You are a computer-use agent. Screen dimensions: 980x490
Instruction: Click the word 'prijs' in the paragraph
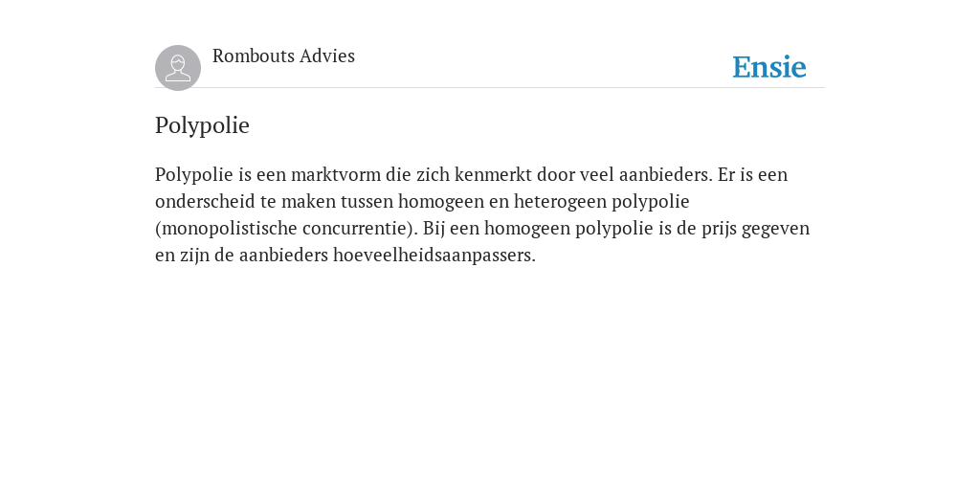(719, 229)
